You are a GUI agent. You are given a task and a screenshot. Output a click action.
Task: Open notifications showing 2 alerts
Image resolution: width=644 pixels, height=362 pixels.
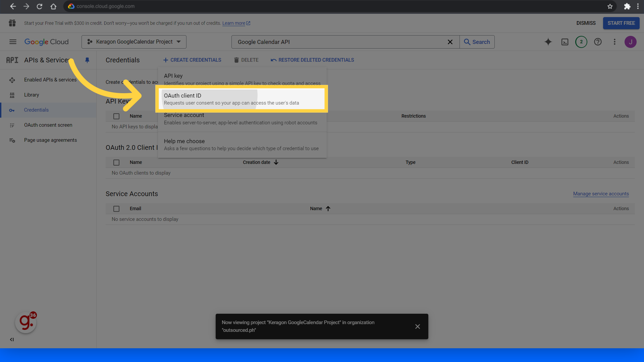(x=581, y=42)
